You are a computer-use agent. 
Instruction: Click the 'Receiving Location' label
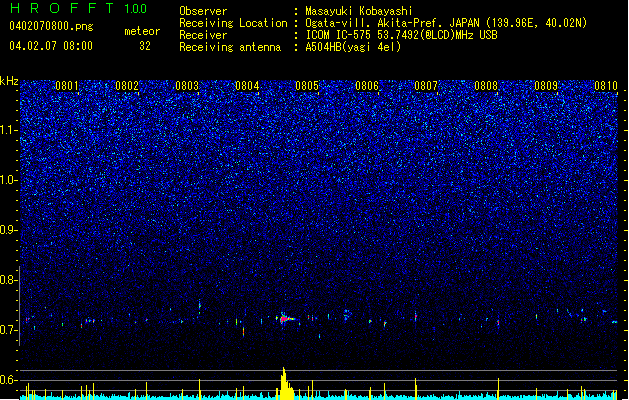point(233,23)
